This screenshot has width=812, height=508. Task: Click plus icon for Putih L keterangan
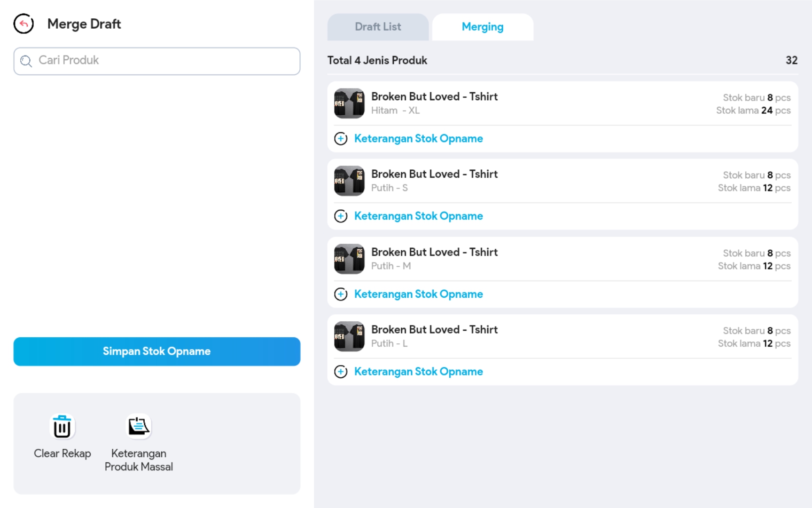[341, 372]
